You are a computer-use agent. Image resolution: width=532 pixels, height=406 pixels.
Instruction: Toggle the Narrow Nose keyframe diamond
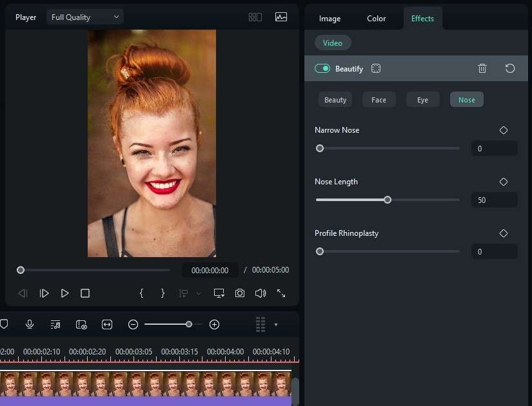click(504, 130)
